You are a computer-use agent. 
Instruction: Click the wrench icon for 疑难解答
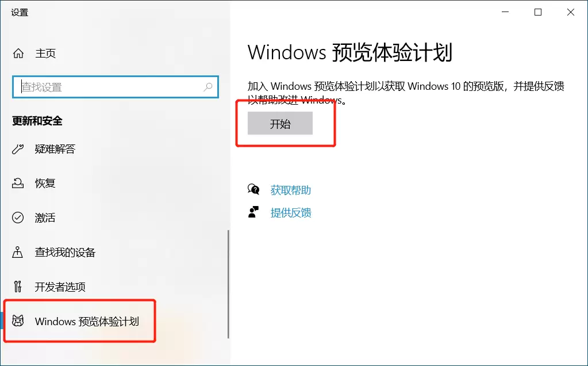[18, 149]
